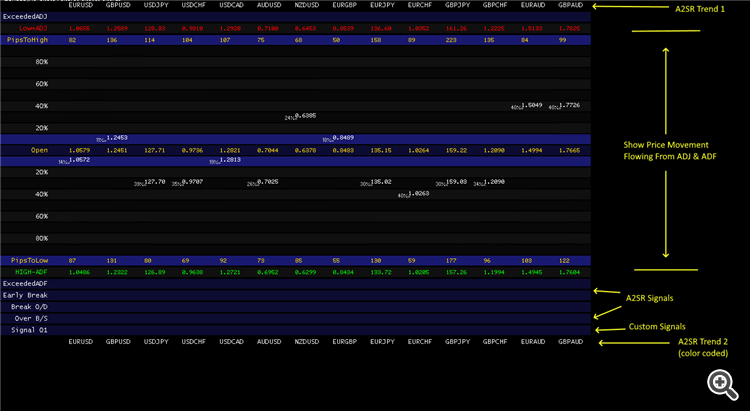Click current price marker 127.70 under USDJPY
The image size is (750, 411).
(x=155, y=182)
